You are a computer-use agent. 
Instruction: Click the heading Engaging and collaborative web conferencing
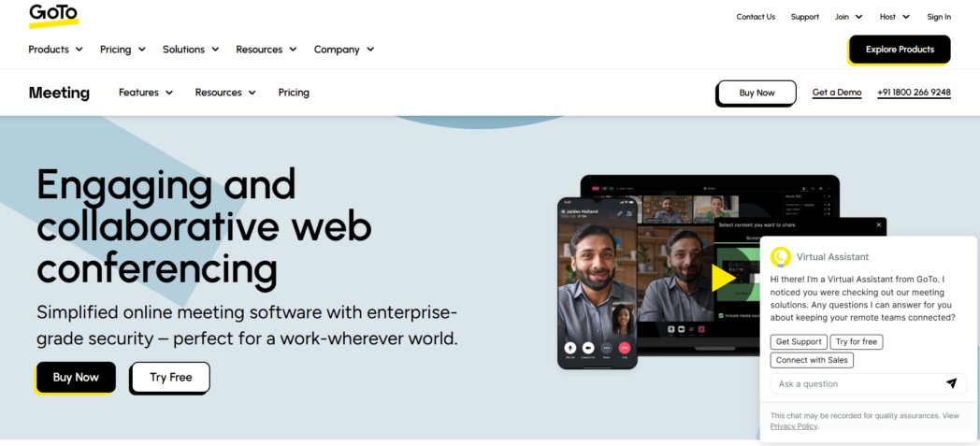click(x=205, y=227)
